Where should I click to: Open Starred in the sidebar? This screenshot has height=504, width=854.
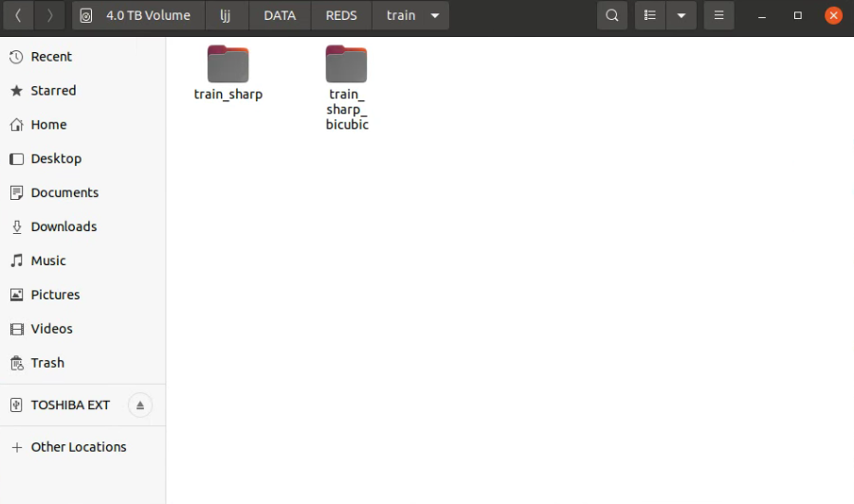(x=82, y=90)
